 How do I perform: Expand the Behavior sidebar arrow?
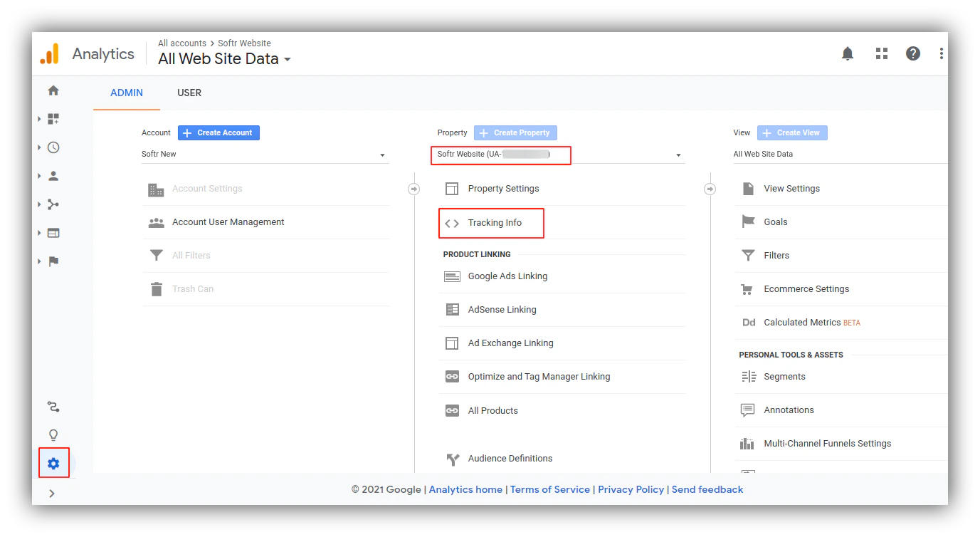[39, 233]
